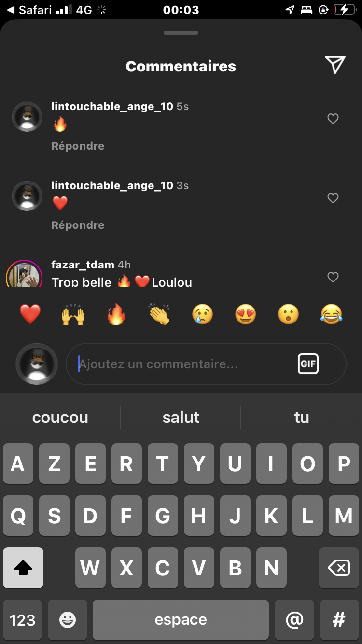Insert the red heart quick emoji

point(30,315)
